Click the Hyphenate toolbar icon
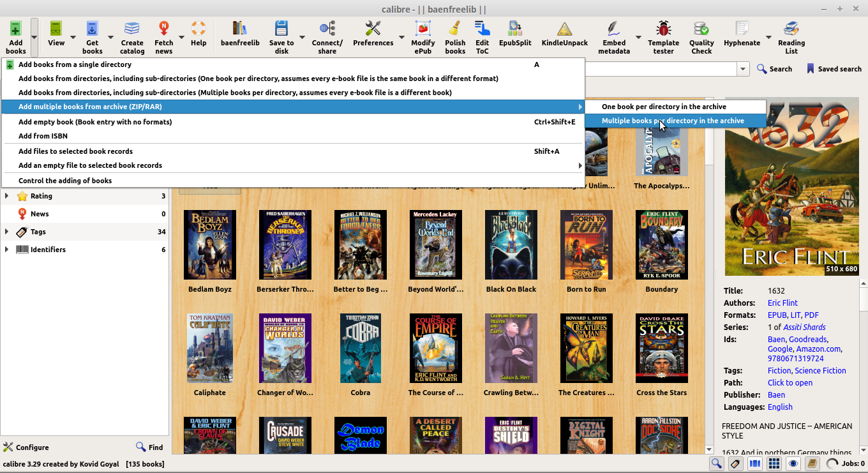 coord(742,29)
